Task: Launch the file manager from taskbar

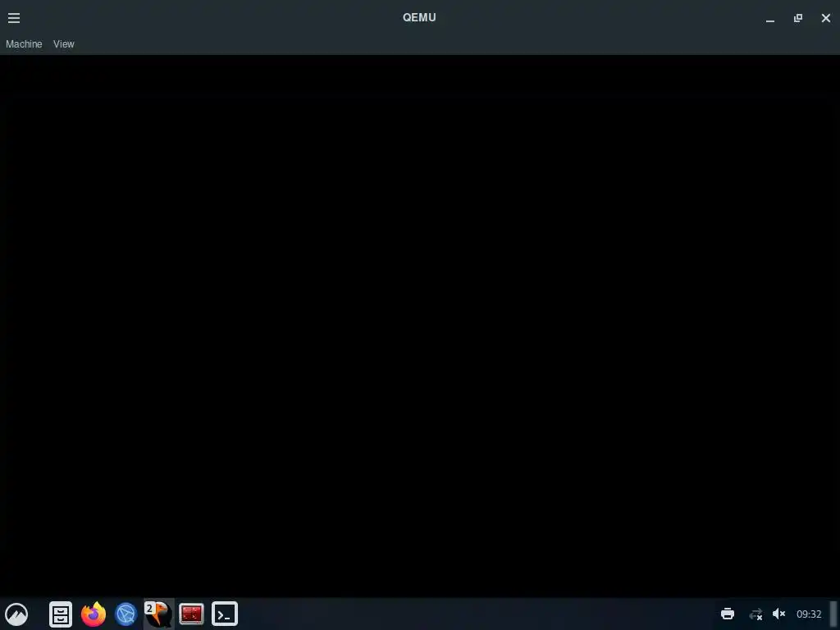Action: pos(61,614)
